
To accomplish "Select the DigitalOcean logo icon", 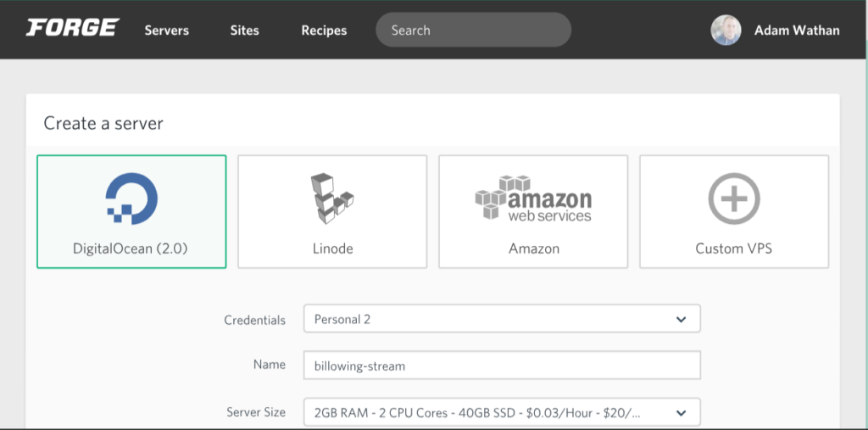I will tap(131, 198).
